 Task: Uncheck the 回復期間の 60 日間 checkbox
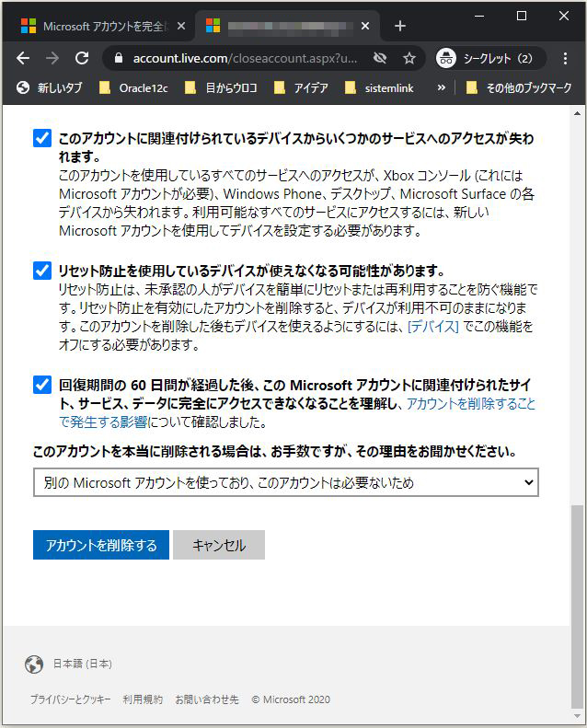click(x=42, y=385)
